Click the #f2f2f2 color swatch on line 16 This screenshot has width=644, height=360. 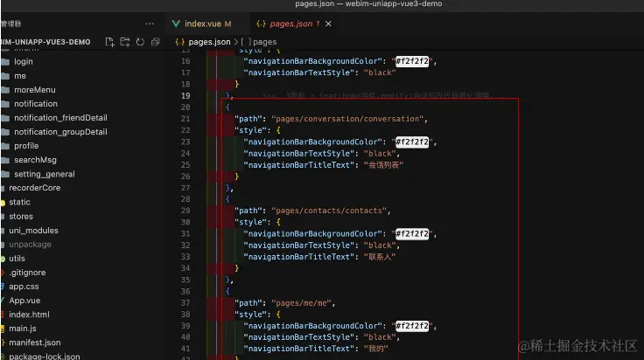411,61
